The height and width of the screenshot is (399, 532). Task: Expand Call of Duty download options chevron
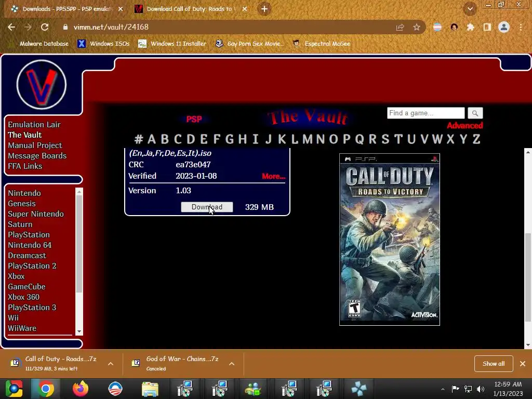pos(111,364)
